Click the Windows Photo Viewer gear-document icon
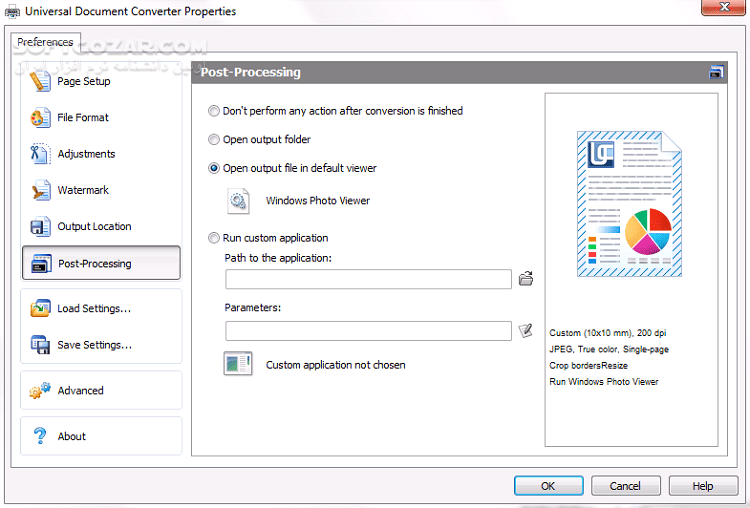This screenshot has height=508, width=750. 238,201
